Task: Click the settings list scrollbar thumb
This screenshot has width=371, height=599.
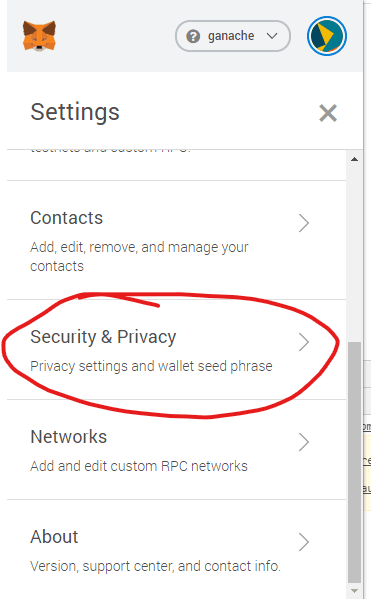Action: coord(355,462)
